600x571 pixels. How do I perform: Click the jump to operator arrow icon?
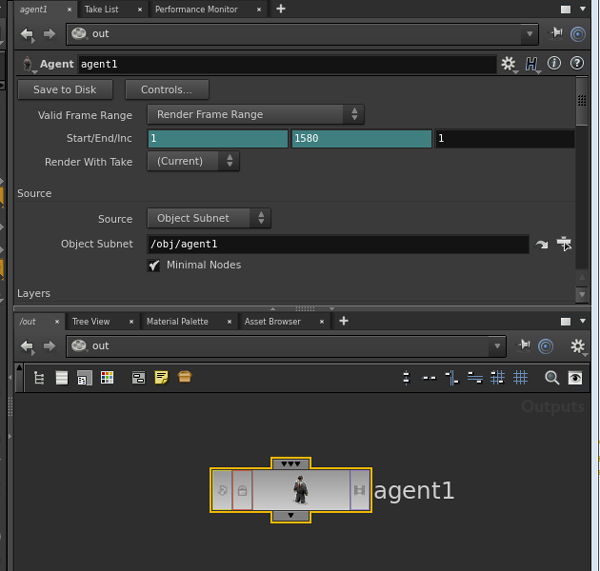click(541, 244)
